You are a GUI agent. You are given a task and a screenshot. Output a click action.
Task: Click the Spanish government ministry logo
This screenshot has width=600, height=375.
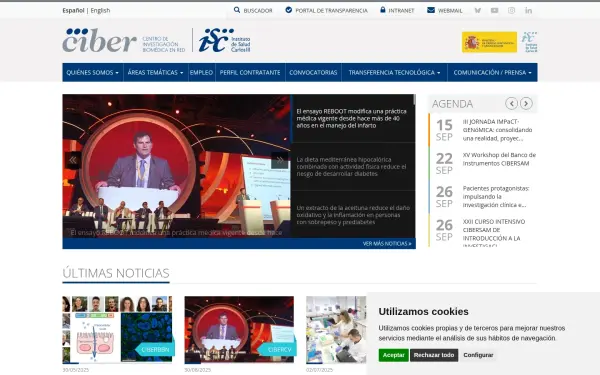point(489,42)
